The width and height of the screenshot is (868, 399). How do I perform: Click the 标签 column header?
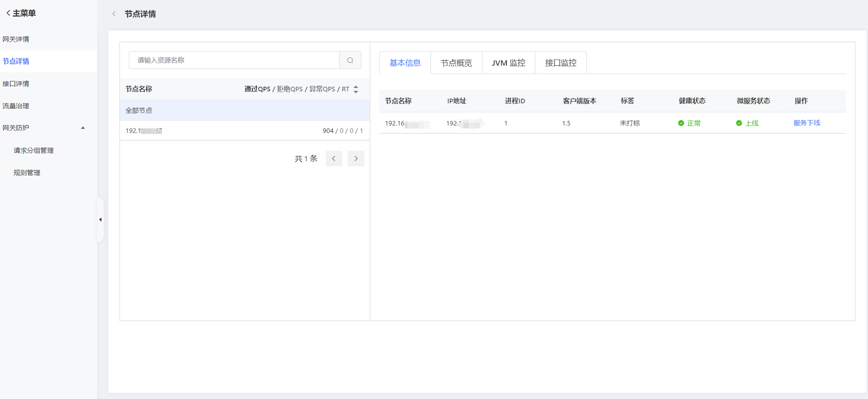(627, 101)
